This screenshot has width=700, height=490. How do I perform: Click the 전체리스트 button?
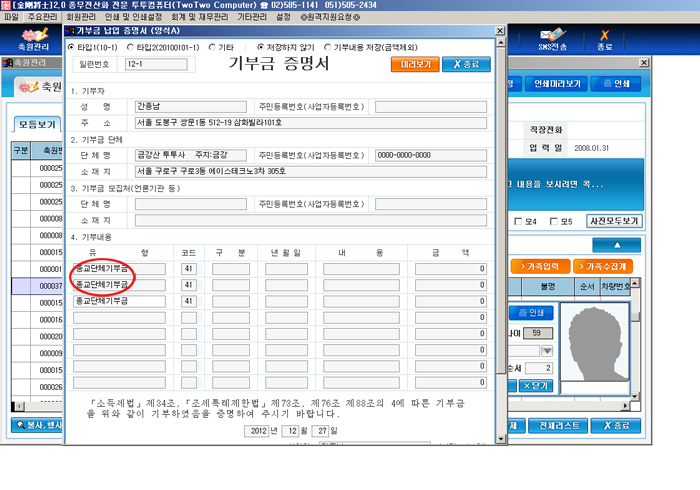point(558,426)
